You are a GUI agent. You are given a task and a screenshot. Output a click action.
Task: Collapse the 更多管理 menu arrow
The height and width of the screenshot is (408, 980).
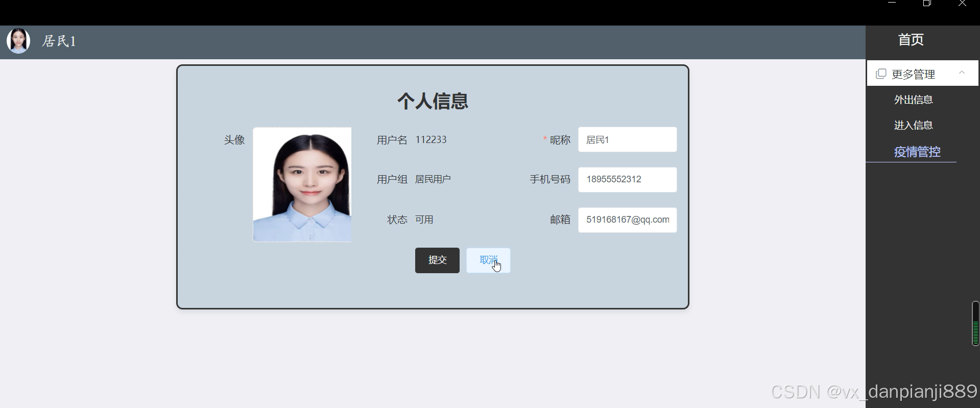(962, 73)
